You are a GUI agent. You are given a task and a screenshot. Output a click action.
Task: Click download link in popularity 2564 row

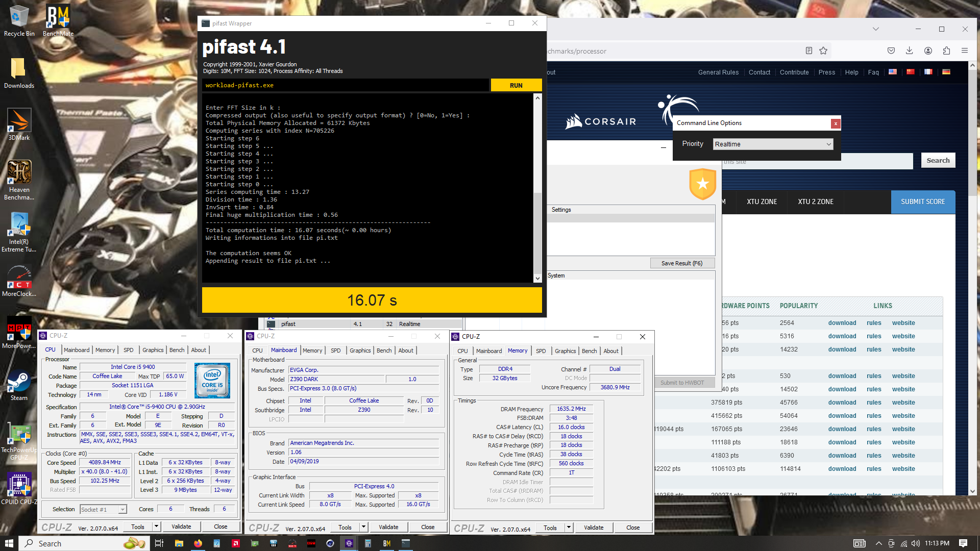(842, 323)
